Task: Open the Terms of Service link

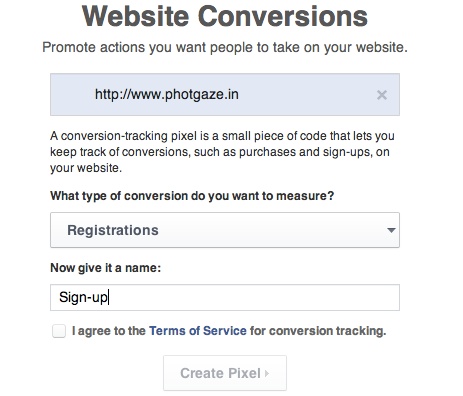Action: point(198,331)
